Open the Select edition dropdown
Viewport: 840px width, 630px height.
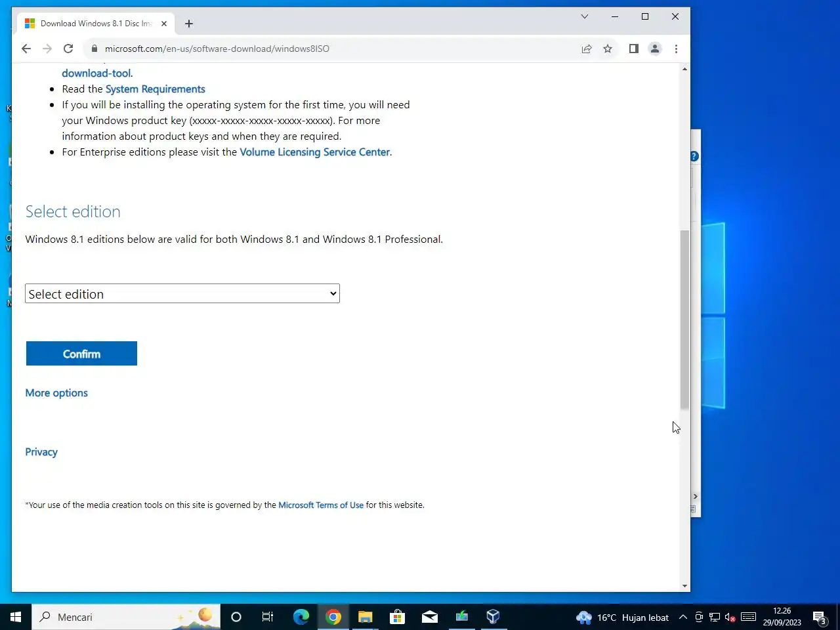[182, 294]
